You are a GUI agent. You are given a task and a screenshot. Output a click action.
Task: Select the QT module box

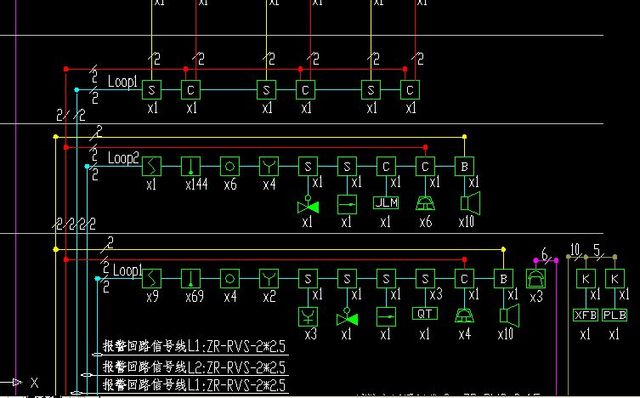point(425,314)
